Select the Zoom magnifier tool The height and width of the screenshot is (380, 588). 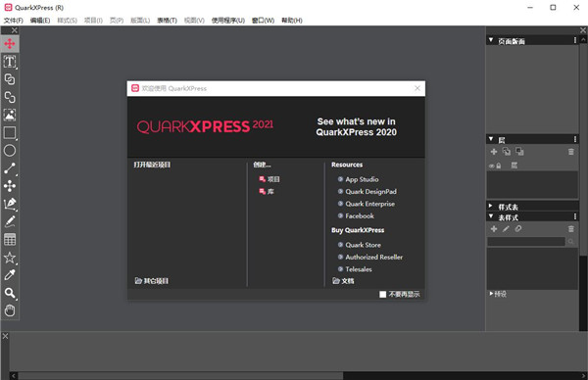(x=10, y=293)
